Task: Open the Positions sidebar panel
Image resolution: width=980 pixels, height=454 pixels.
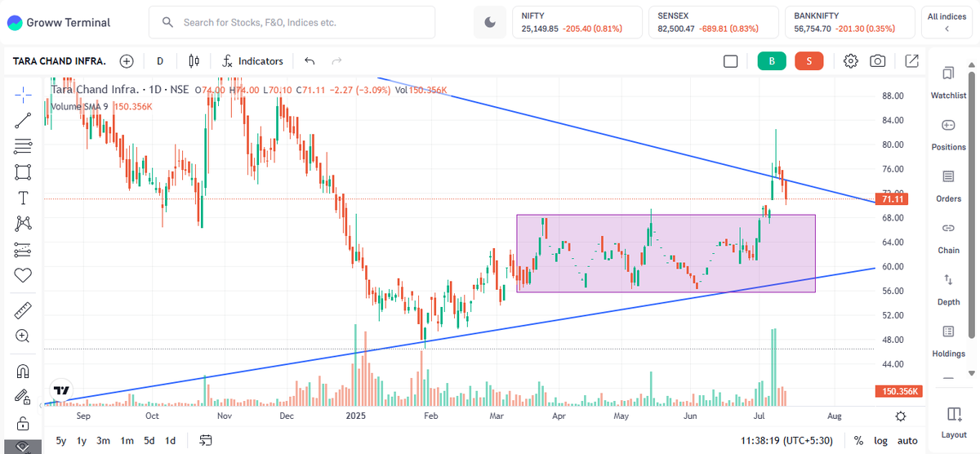Action: click(948, 135)
